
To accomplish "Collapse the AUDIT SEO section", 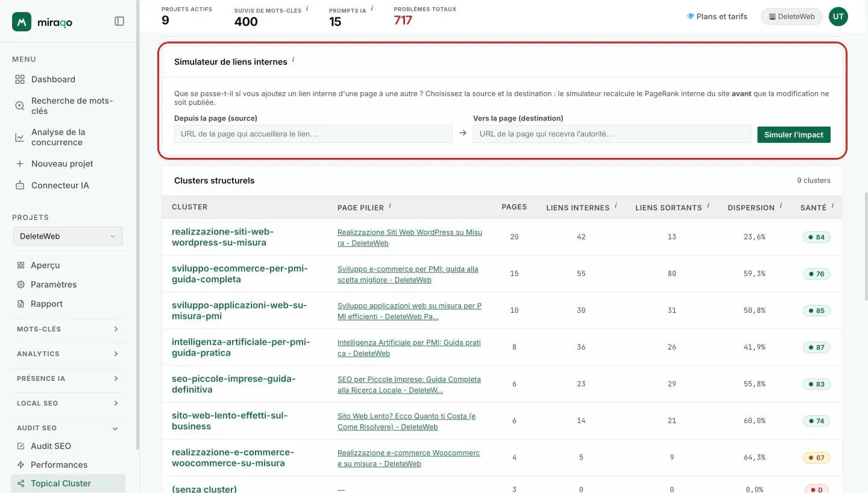I will [68, 428].
